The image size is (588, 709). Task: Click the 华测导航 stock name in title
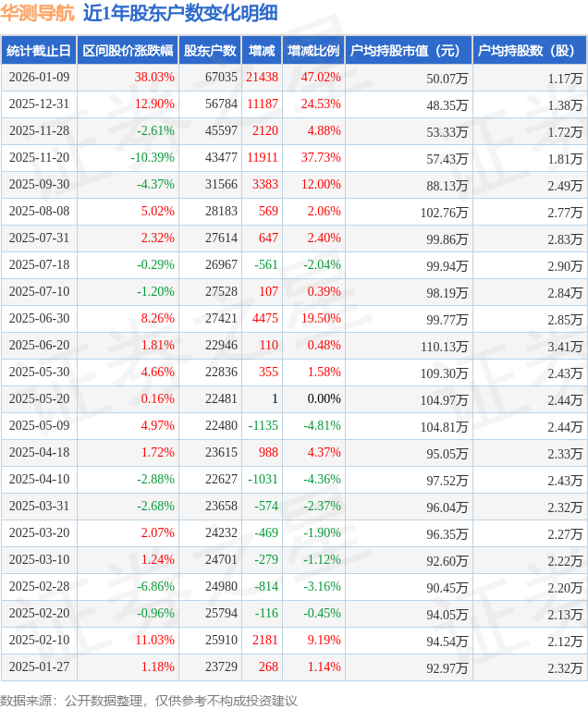[x=37, y=13]
